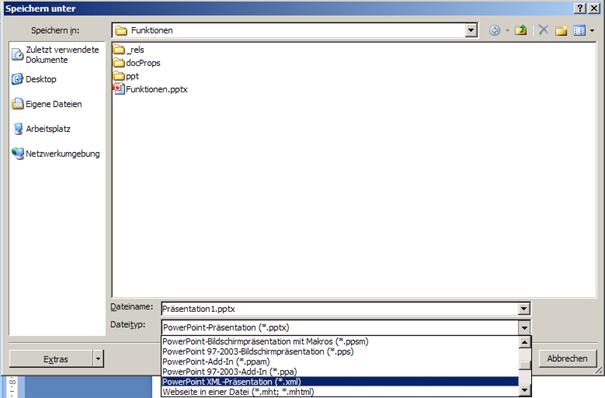
Task: Go up one folder level icon
Action: click(521, 30)
